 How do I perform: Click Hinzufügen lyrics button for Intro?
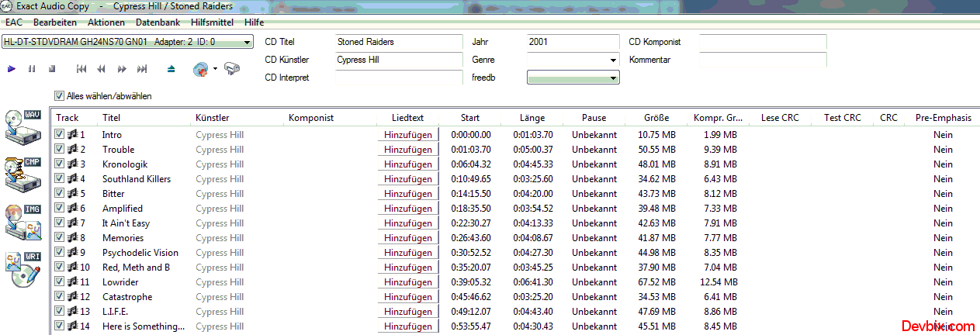[x=408, y=135]
